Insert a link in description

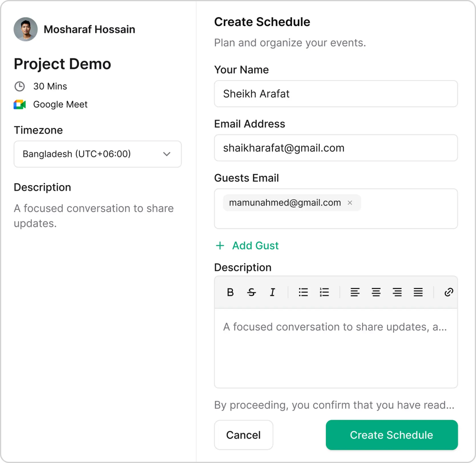tap(449, 292)
